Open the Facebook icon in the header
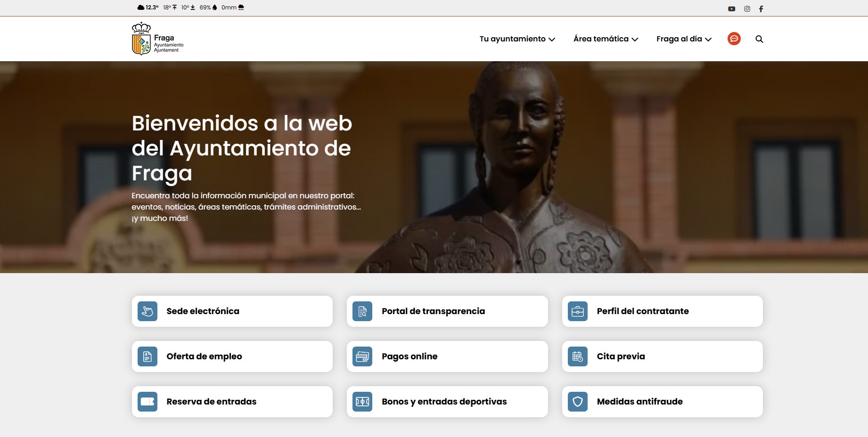Screen dimensions: 868x437 (x=762, y=8)
